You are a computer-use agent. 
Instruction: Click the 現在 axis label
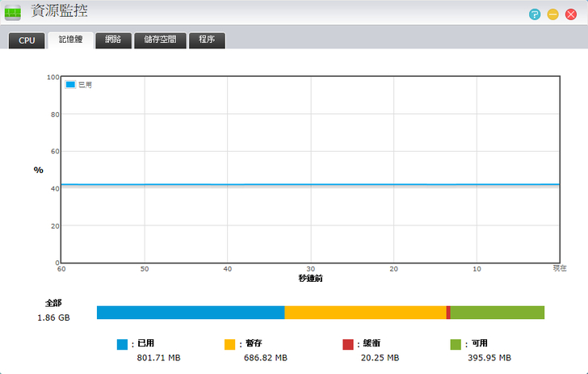click(560, 268)
